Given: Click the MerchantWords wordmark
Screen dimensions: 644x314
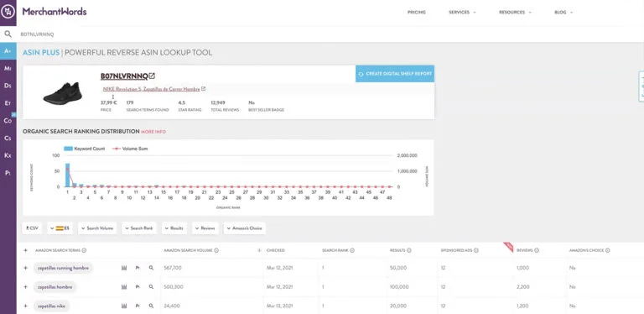Looking at the screenshot, I should click(55, 12).
